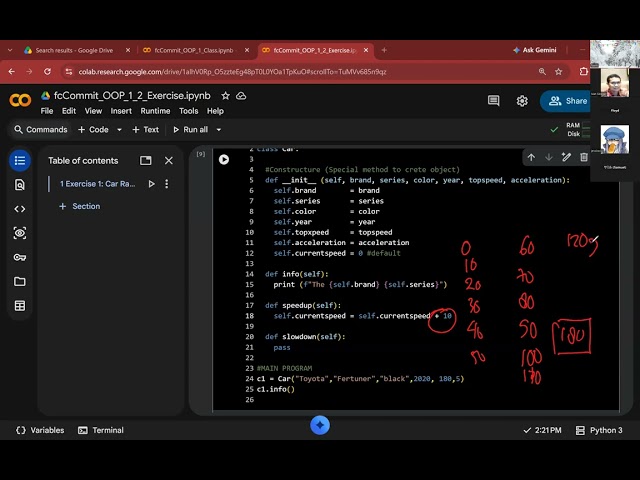This screenshot has width=640, height=480.
Task: Open the Data table sidebar icon
Action: click(20, 306)
